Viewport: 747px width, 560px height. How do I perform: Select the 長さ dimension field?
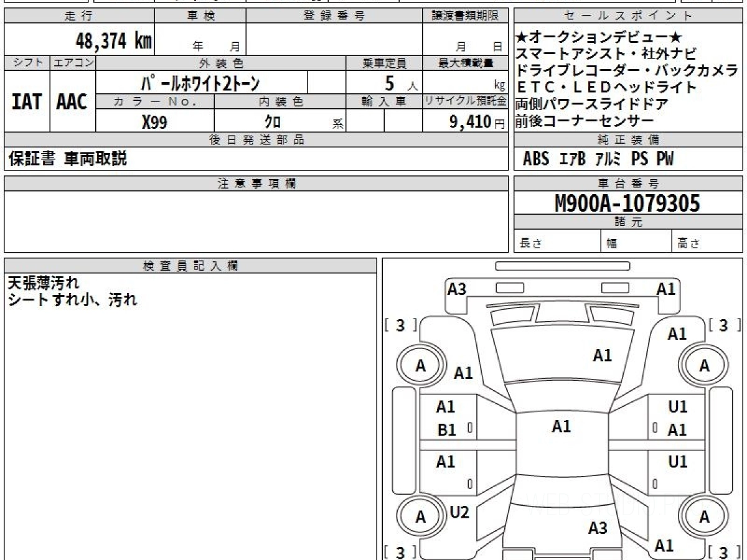coord(557,242)
